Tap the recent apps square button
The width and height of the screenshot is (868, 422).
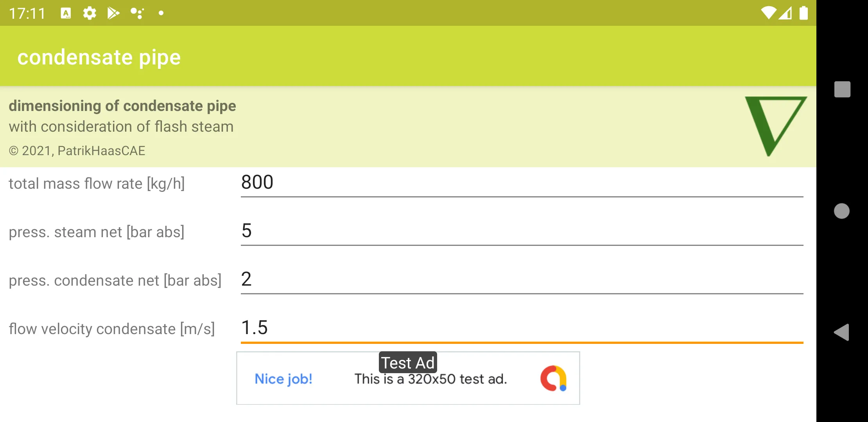842,89
